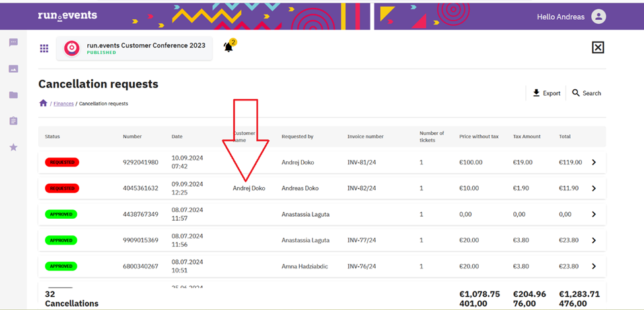Go to home via breadcrumb icon
Screen dimensions: 644x310
pyautogui.click(x=43, y=104)
